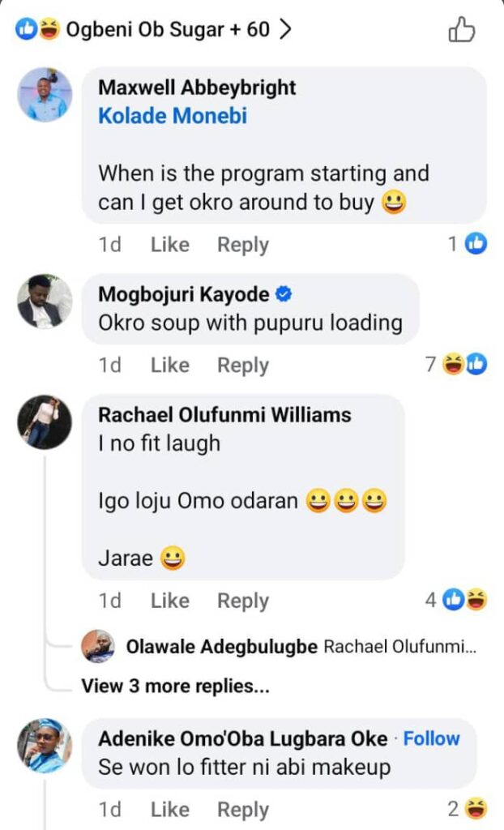504x830 pixels.
Task: Open Maxwell Abbeybright's profile picture
Action: coord(45,95)
